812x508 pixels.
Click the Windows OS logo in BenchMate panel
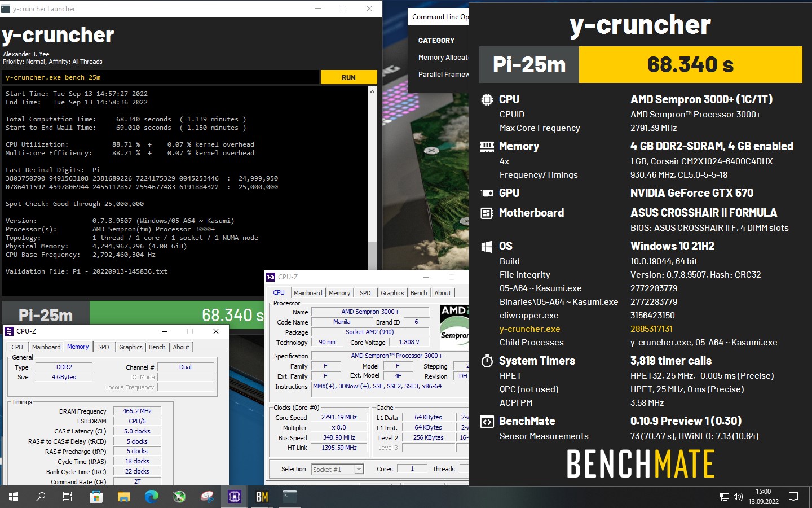point(487,247)
